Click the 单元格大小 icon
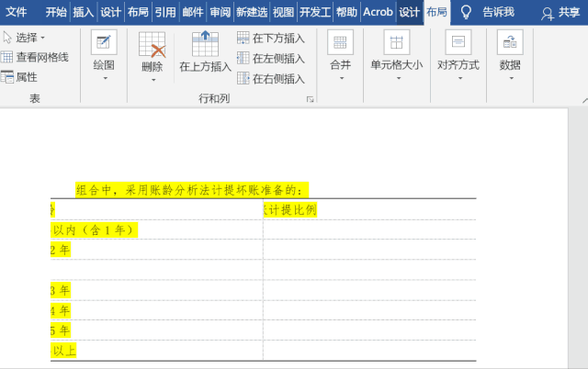 click(x=396, y=42)
